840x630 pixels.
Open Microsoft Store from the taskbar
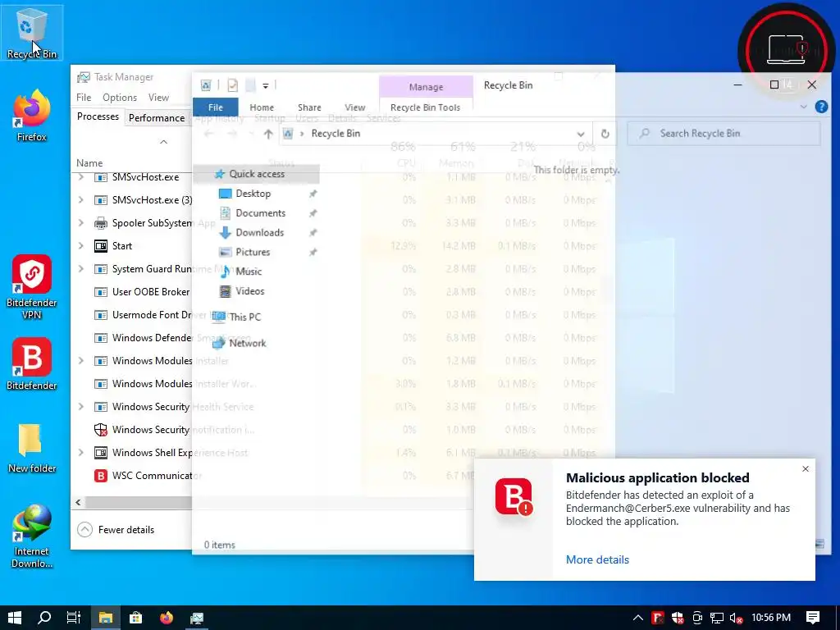tap(136, 618)
